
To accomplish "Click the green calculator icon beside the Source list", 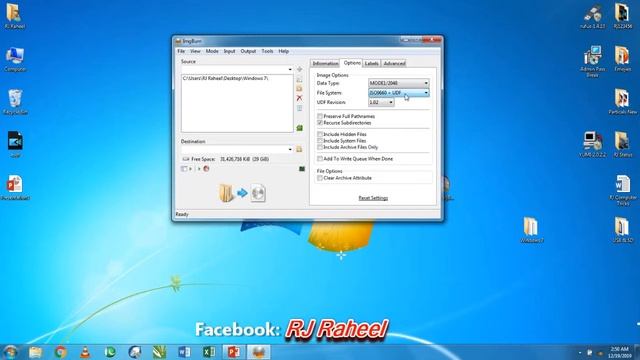I will [x=300, y=128].
